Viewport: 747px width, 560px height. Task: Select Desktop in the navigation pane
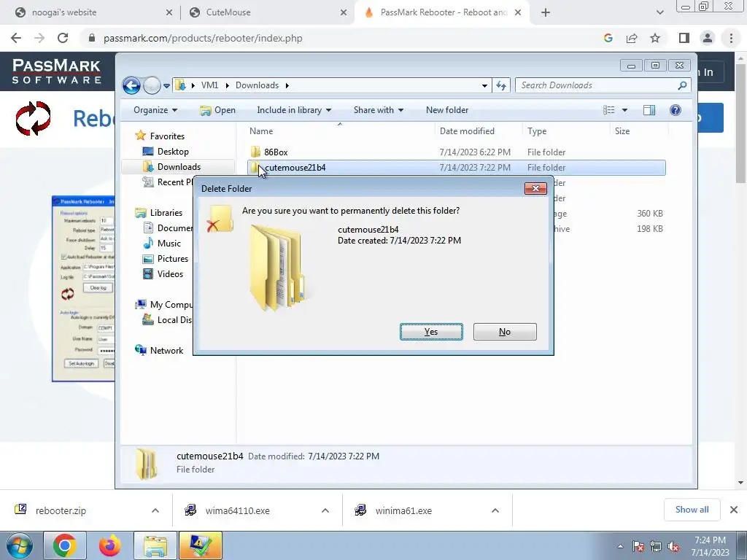166,152
